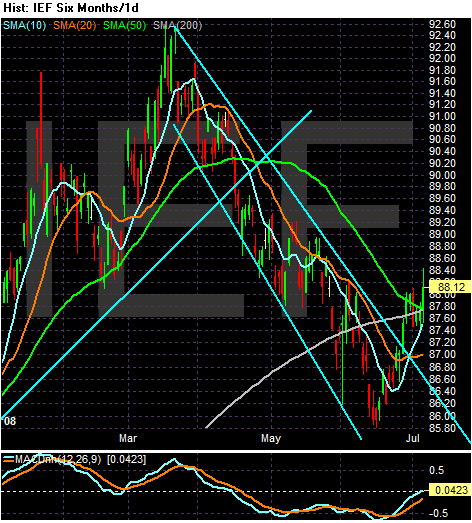Image resolution: width=472 pixels, height=523 pixels.
Task: Click the chart title 'Hist: IEF Six Months/1d'
Action: tap(70, 8)
